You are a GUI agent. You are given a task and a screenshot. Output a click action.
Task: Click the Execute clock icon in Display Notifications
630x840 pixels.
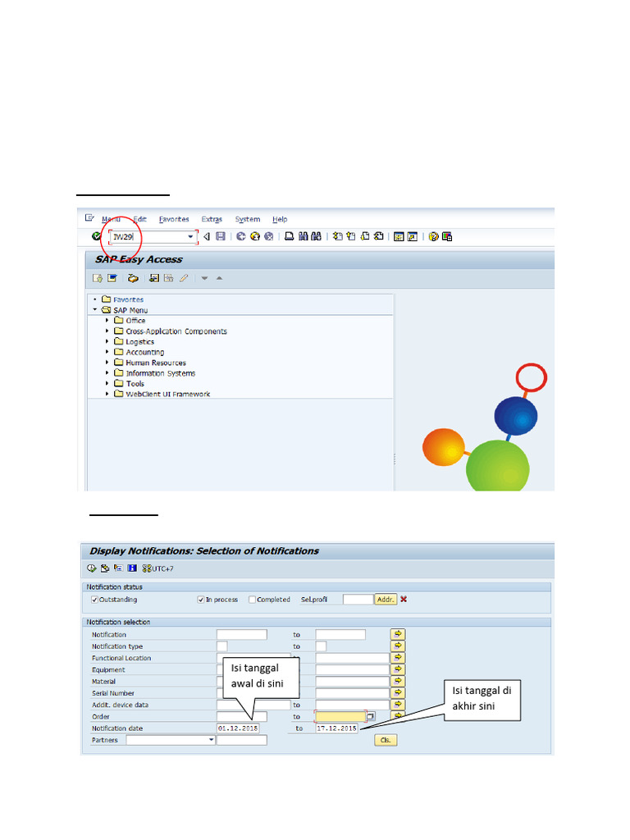(x=92, y=568)
